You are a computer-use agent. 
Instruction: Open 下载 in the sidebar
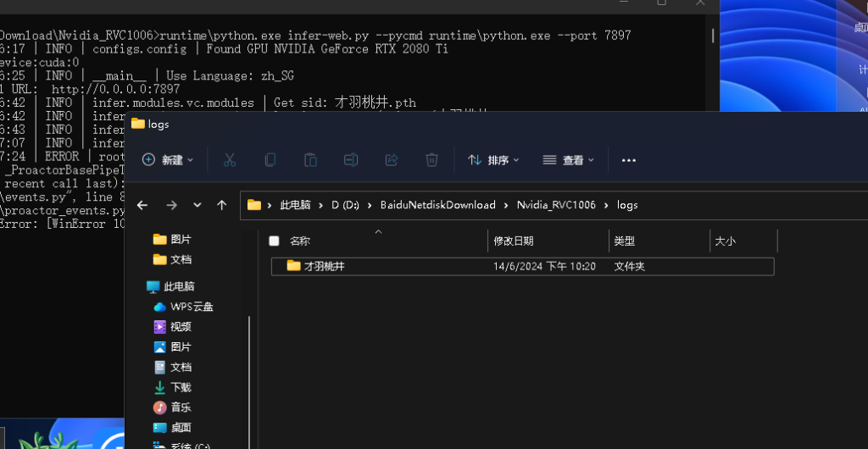181,388
